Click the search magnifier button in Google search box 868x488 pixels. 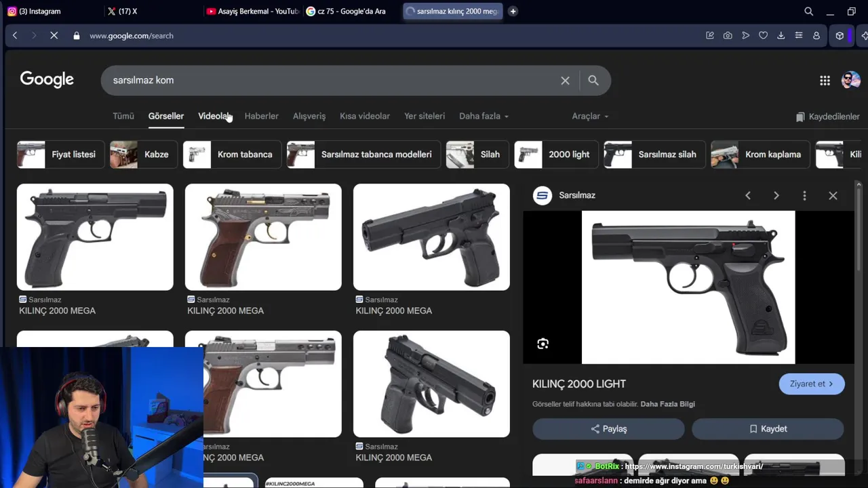click(593, 81)
